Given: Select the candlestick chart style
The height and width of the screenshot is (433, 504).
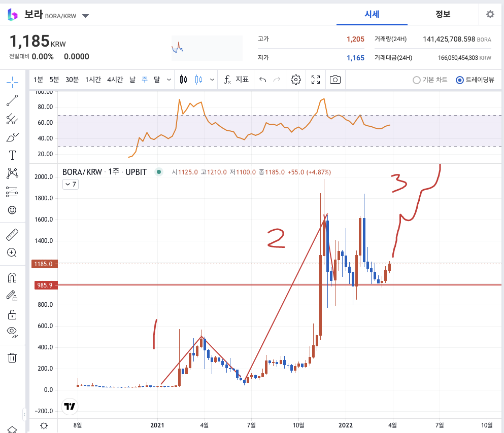Looking at the screenshot, I should point(183,80).
